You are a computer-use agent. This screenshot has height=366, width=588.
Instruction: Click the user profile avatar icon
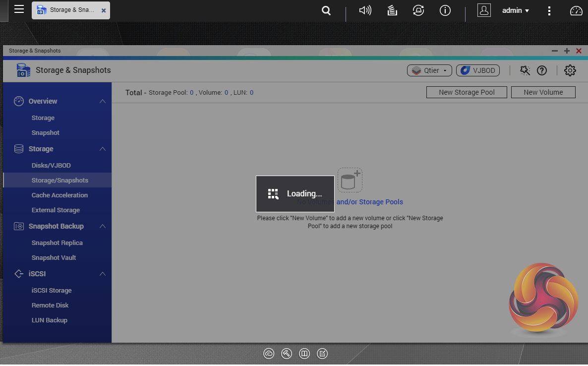point(484,10)
